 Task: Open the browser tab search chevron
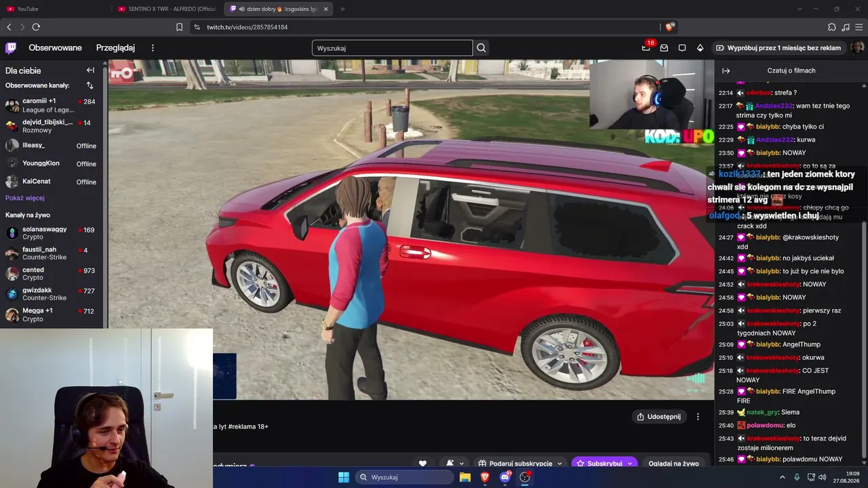click(800, 9)
